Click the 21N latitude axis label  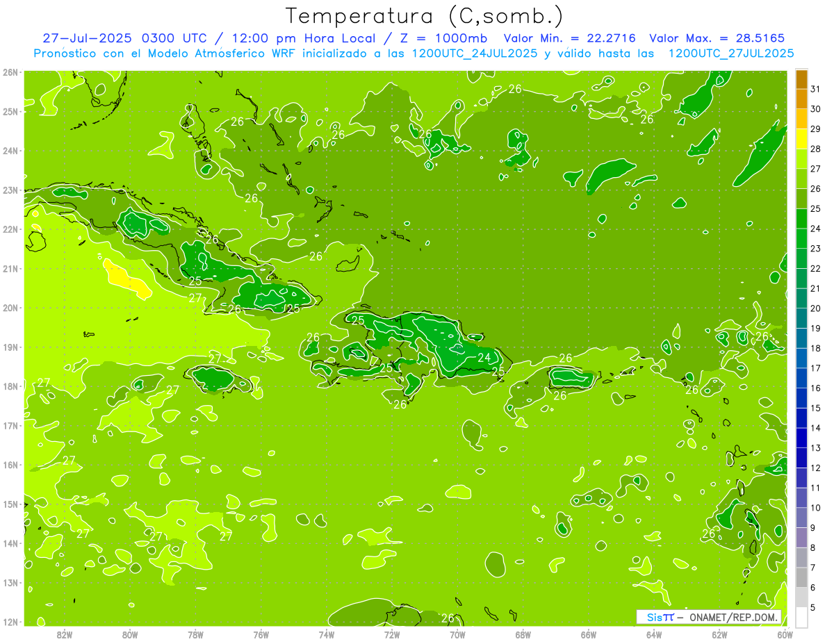10,268
